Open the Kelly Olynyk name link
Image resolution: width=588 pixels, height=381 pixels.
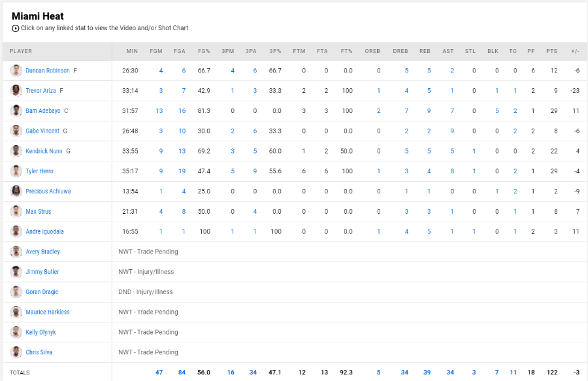coord(41,332)
